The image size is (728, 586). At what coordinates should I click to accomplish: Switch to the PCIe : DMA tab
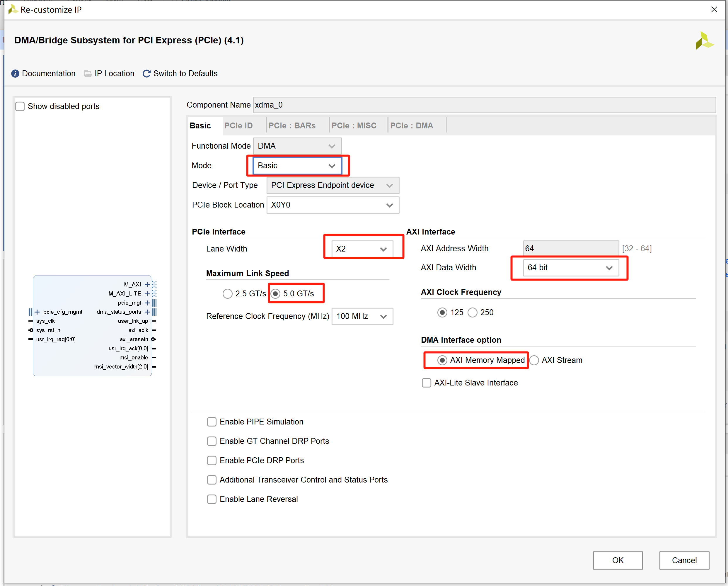(412, 125)
